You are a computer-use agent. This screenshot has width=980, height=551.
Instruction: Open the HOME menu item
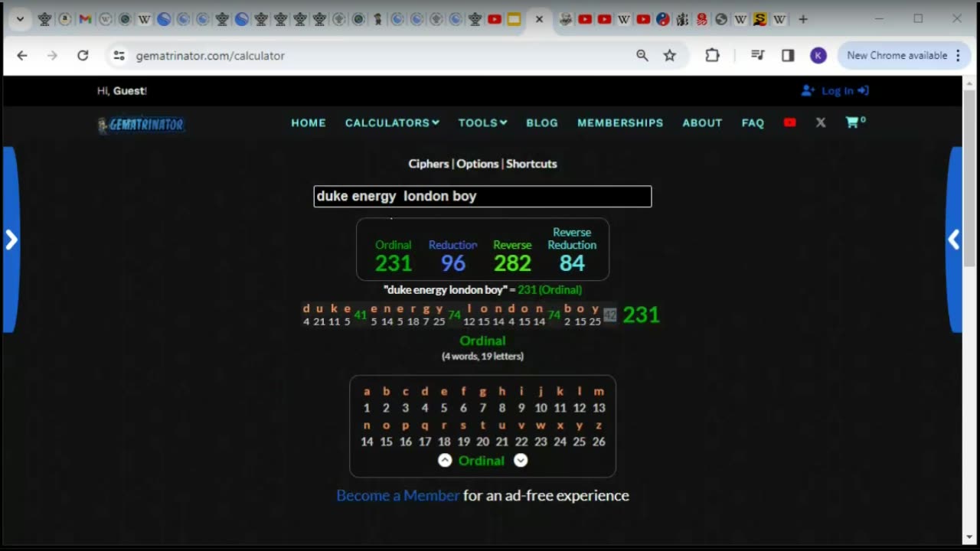tap(309, 122)
